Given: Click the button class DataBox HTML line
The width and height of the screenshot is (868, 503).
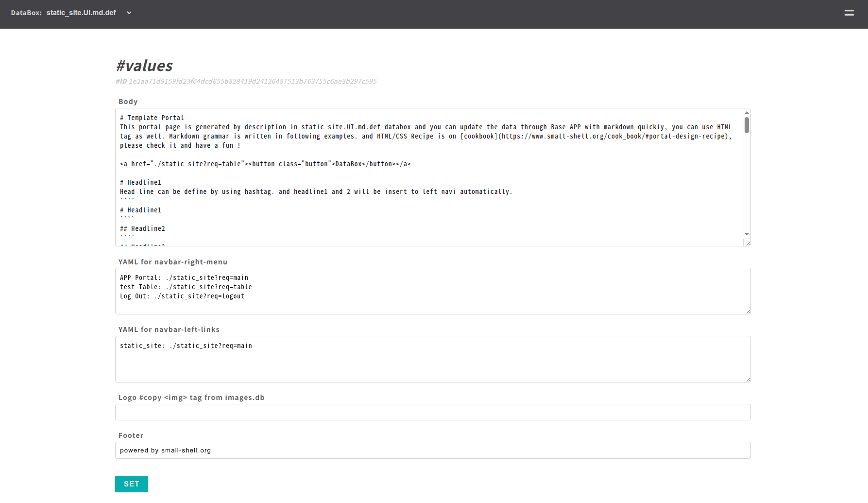Looking at the screenshot, I should tap(265, 164).
